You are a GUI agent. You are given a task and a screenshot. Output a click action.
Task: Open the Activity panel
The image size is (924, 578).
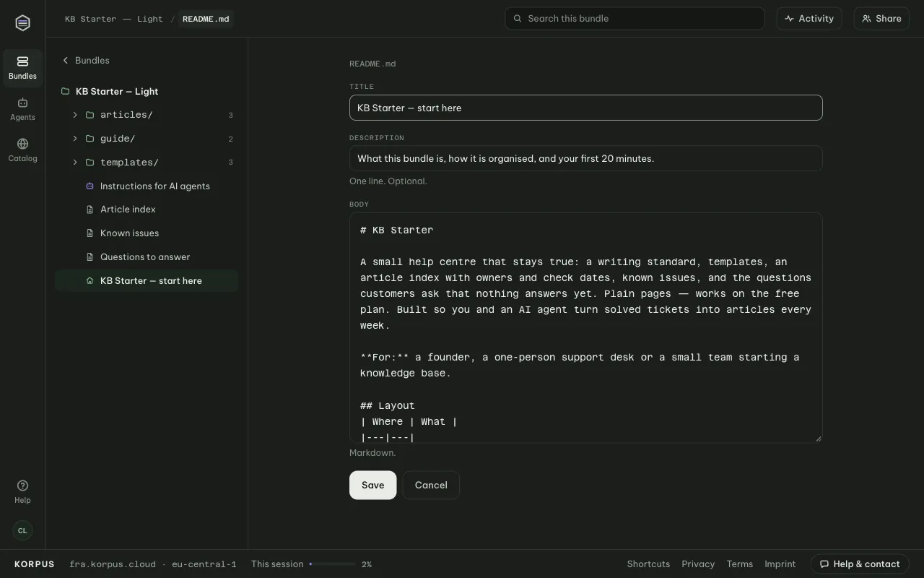809,19
